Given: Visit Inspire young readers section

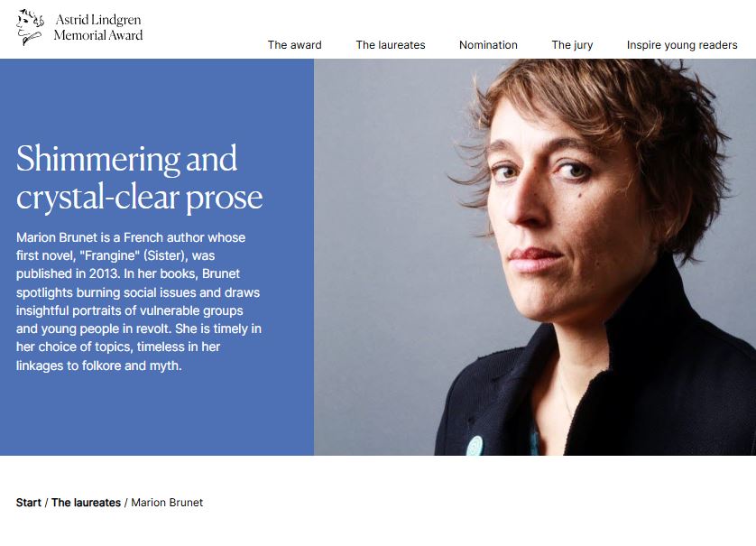Looking at the screenshot, I should pyautogui.click(x=682, y=45).
